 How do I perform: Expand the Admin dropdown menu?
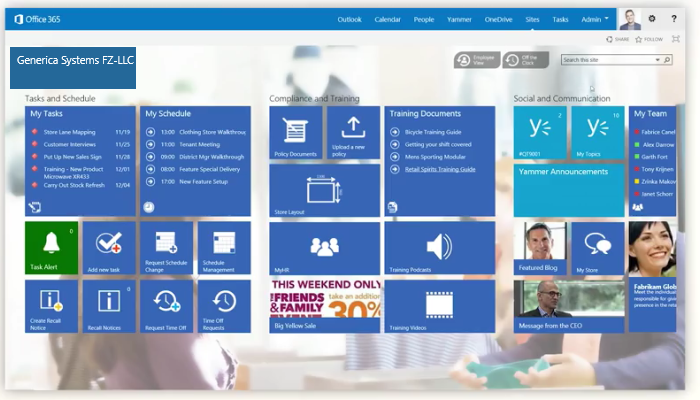(595, 18)
